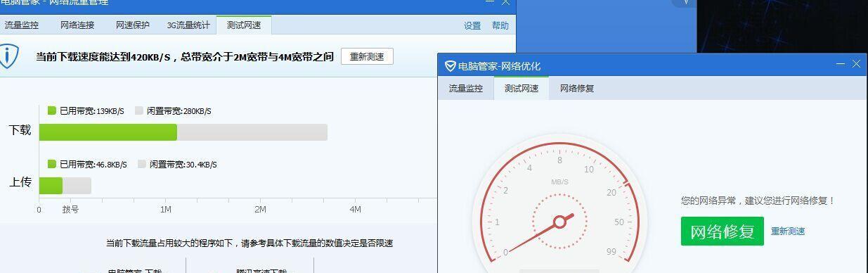
Task: Select 测试网速 tab in 网络流量管理 window
Action: (244, 25)
